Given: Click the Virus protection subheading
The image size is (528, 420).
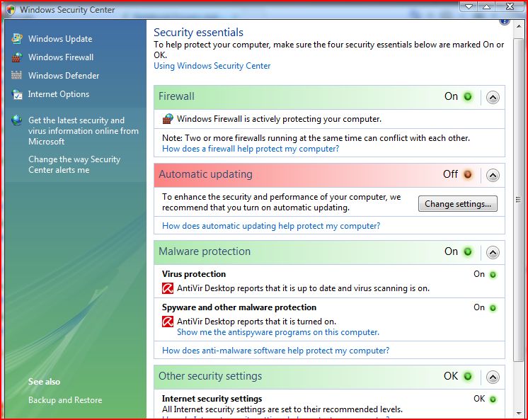Looking at the screenshot, I should pos(194,274).
